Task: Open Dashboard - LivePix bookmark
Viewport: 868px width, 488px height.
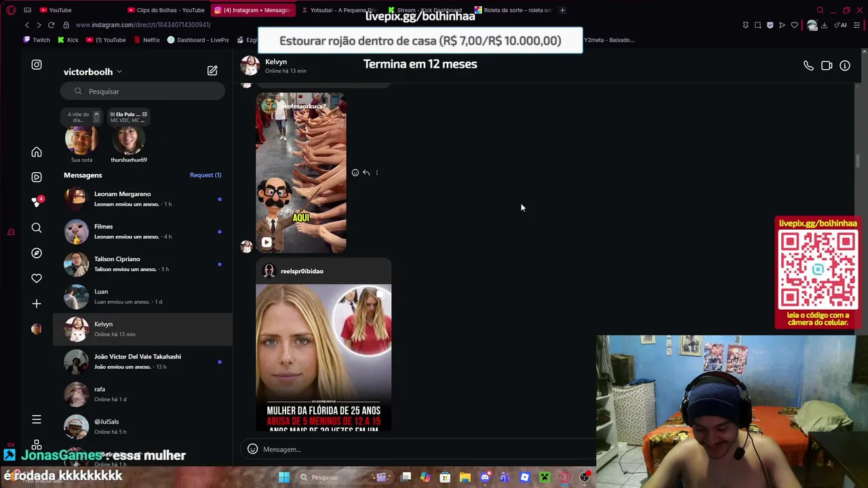Action: pyautogui.click(x=198, y=40)
